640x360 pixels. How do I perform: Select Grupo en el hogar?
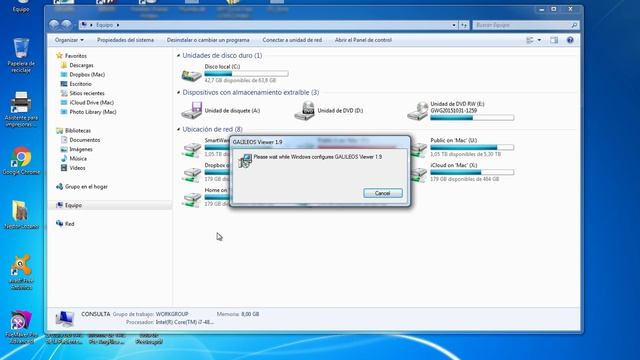click(86, 187)
